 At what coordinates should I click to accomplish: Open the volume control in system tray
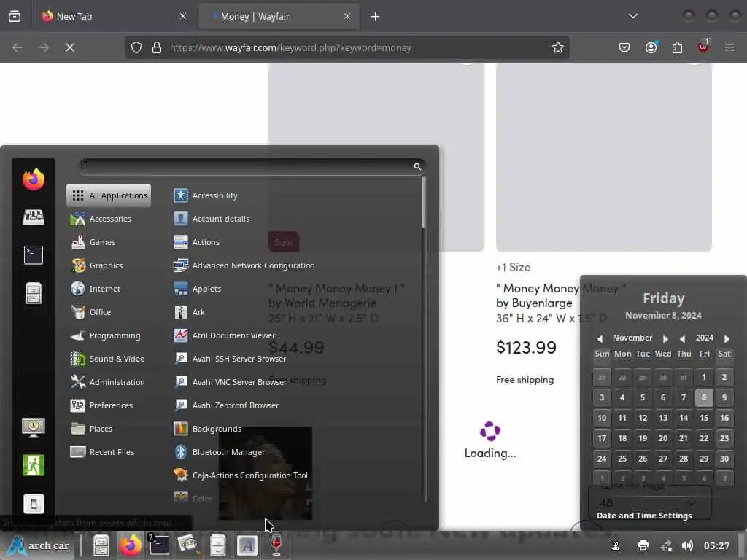pos(687,545)
